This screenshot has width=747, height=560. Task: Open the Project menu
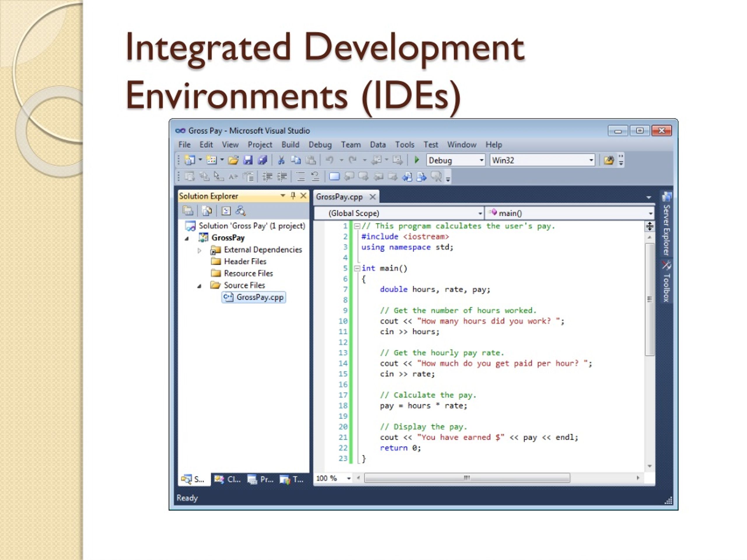[260, 145]
